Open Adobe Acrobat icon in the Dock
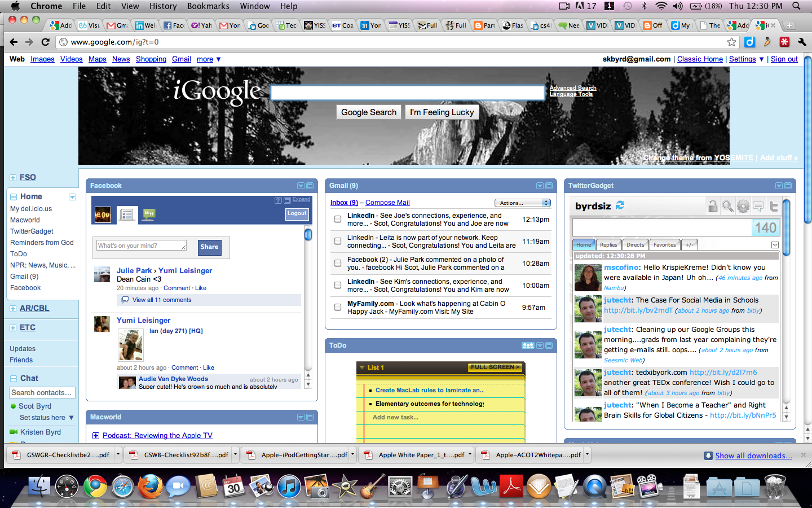Viewport: 812px width, 508px height. click(x=511, y=487)
